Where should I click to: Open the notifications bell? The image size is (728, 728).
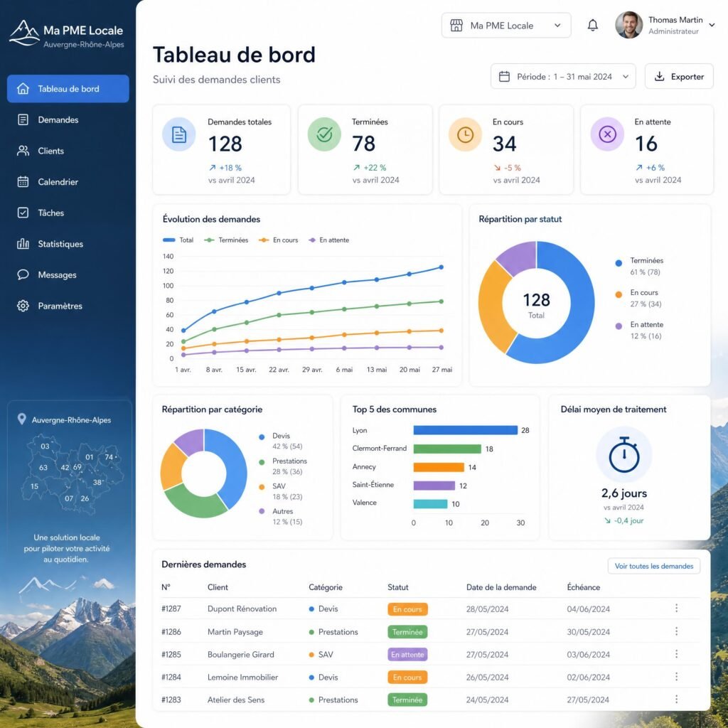[592, 25]
